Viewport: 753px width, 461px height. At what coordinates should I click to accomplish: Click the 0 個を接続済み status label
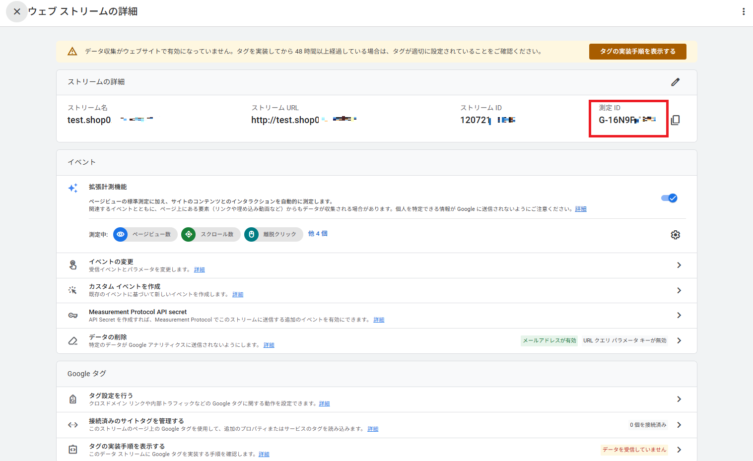pyautogui.click(x=647, y=425)
